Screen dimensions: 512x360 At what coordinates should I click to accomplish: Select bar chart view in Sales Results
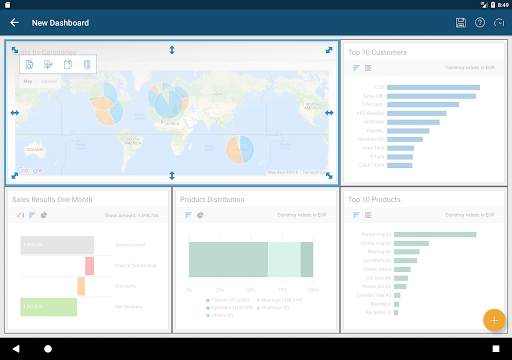pos(32,215)
